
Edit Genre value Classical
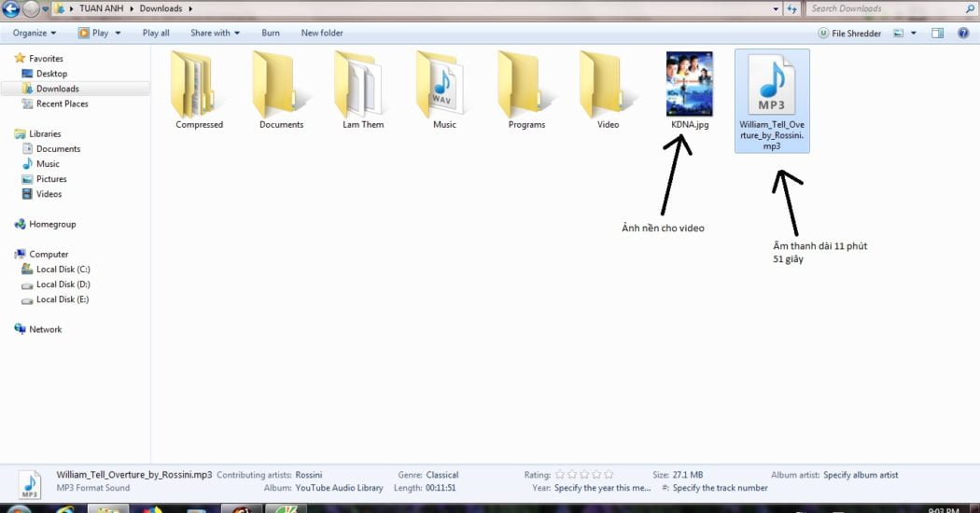pos(441,475)
